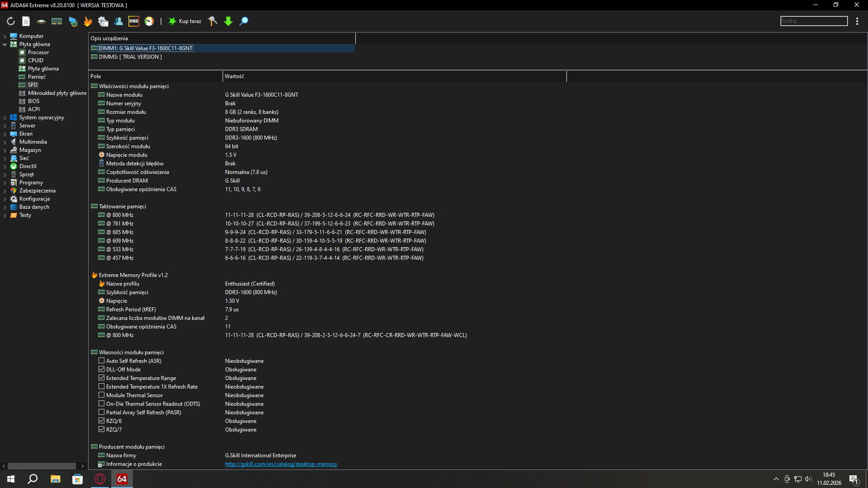Focus the Szukaj search field

[814, 21]
